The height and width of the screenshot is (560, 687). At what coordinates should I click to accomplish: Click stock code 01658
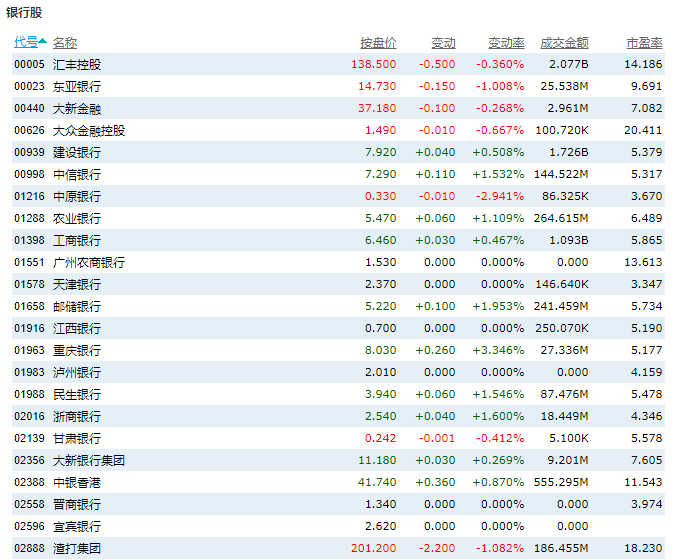pos(29,306)
